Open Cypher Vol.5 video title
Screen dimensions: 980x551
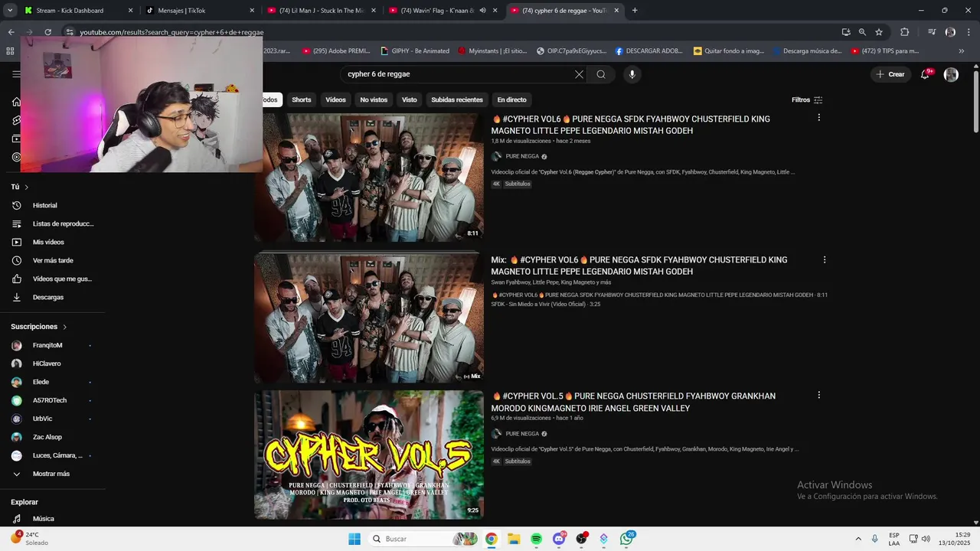[x=633, y=402]
